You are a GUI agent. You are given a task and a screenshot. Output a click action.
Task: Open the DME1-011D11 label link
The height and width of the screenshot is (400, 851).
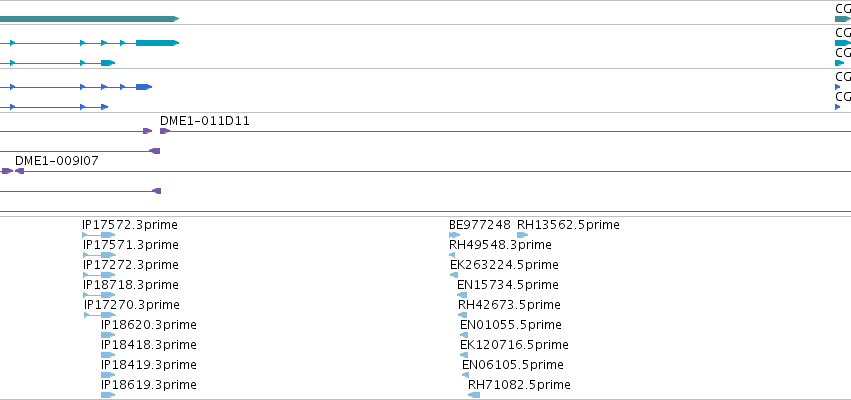(x=205, y=121)
